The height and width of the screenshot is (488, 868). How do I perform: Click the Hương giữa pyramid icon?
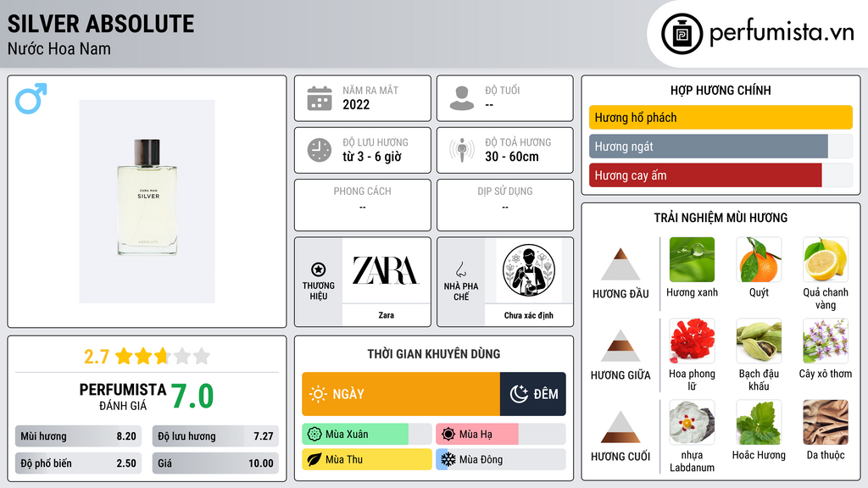coord(620,346)
